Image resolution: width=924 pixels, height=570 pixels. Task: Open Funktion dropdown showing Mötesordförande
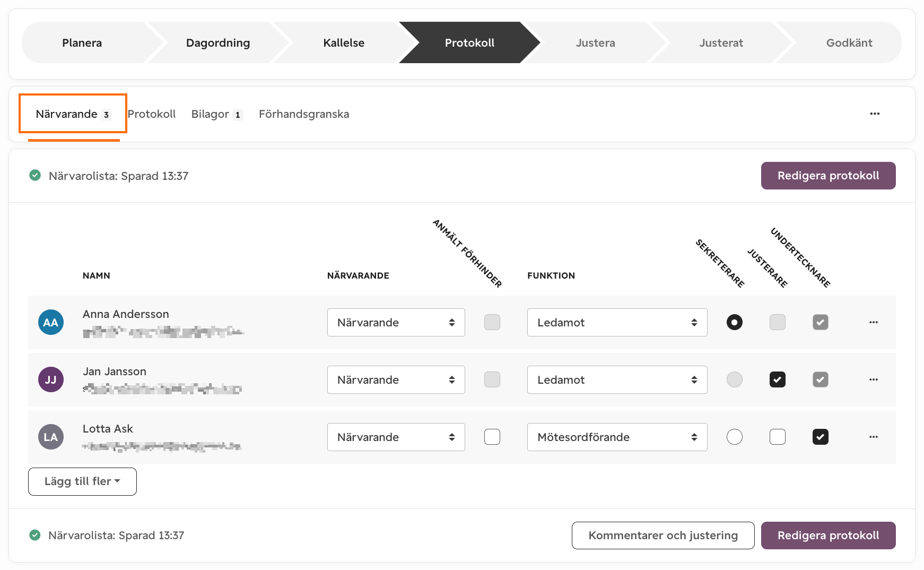coord(617,437)
